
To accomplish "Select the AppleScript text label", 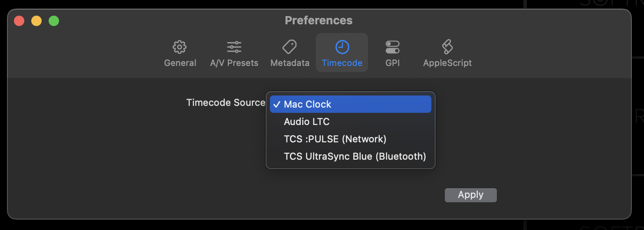I will pyautogui.click(x=447, y=63).
